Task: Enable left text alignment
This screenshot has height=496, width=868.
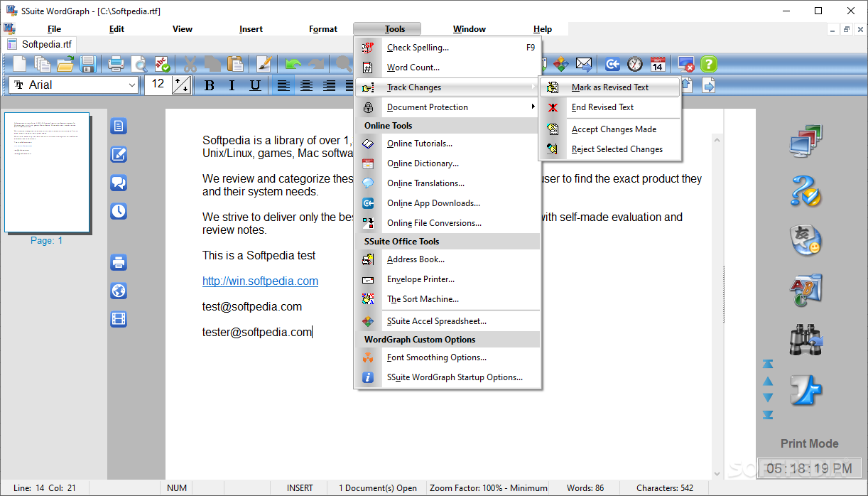Action: point(283,86)
